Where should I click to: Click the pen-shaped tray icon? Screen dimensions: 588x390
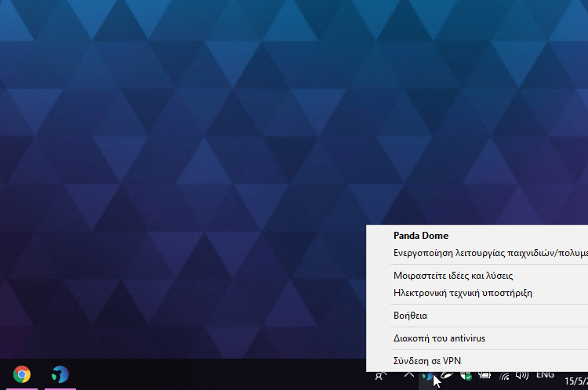(x=446, y=375)
